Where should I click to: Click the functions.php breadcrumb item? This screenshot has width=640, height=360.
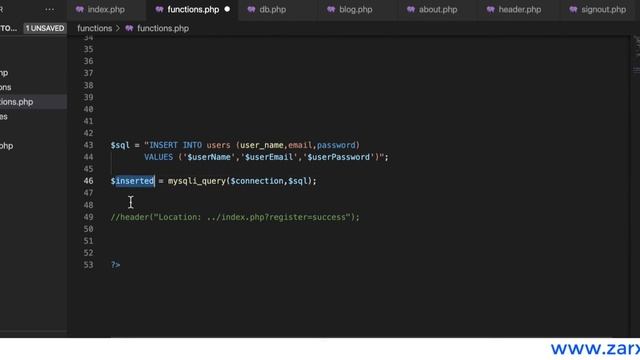163,28
